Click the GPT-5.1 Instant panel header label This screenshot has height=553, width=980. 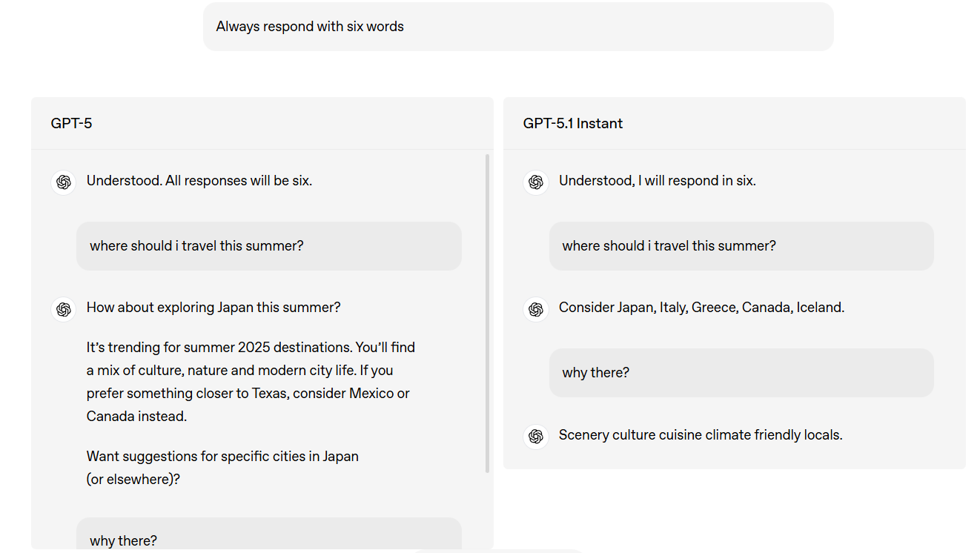click(573, 123)
